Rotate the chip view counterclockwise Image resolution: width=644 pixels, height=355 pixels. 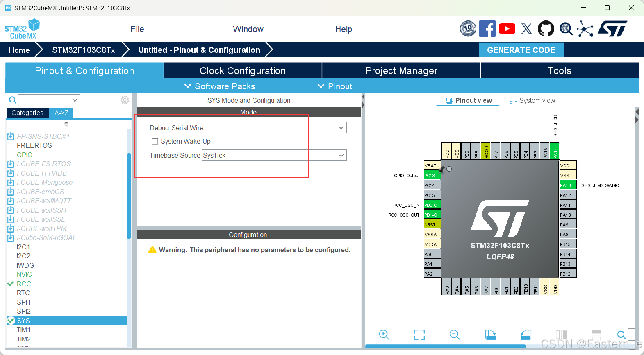tap(526, 335)
